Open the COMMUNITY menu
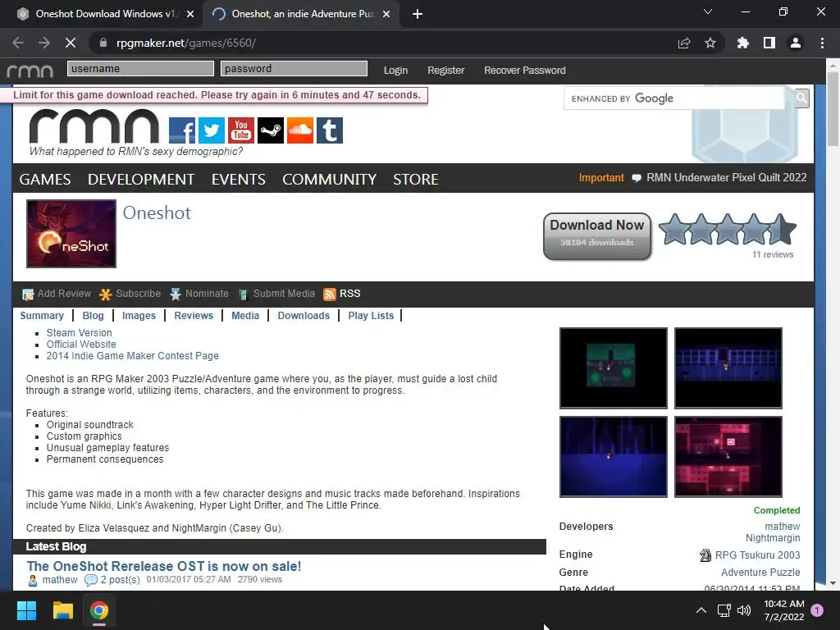The image size is (840, 630). point(330,179)
